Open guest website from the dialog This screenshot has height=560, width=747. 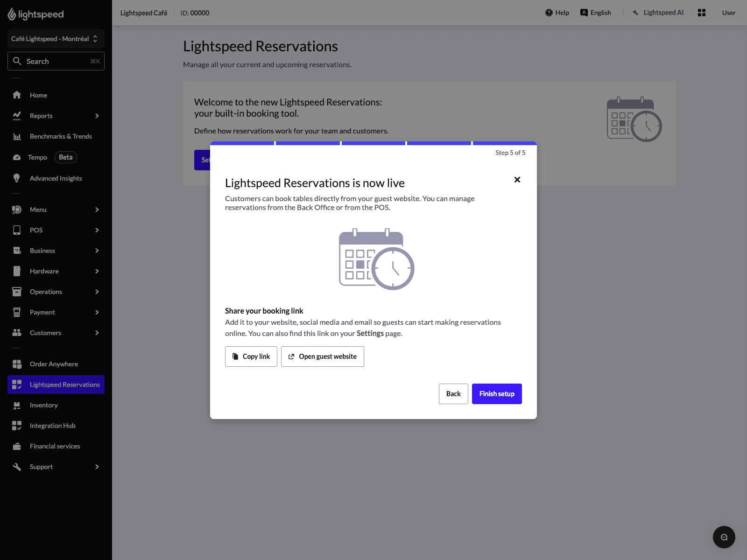(x=322, y=356)
